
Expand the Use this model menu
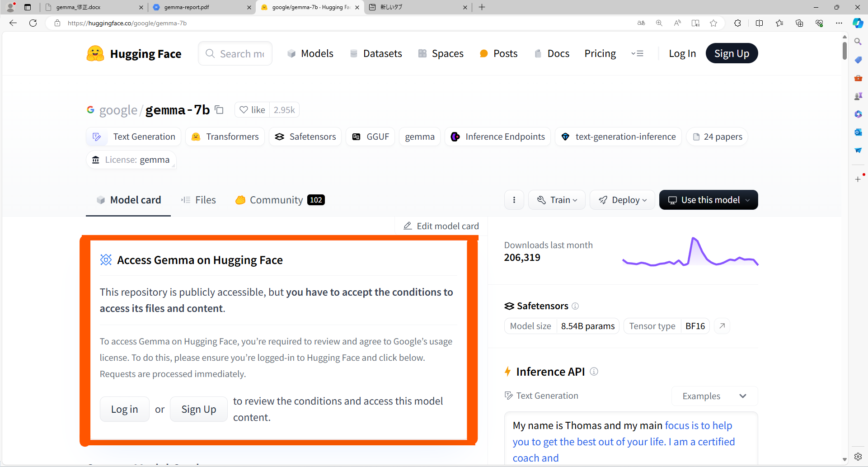tap(708, 200)
